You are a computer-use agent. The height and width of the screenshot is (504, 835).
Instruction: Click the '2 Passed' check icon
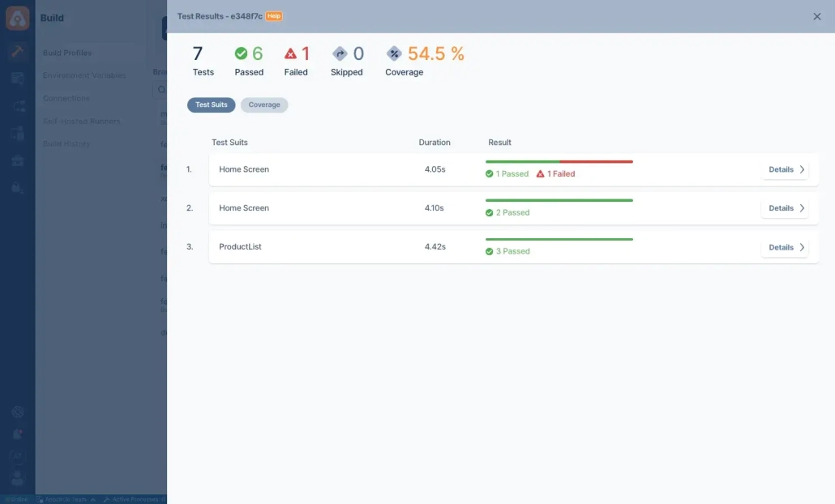click(490, 212)
